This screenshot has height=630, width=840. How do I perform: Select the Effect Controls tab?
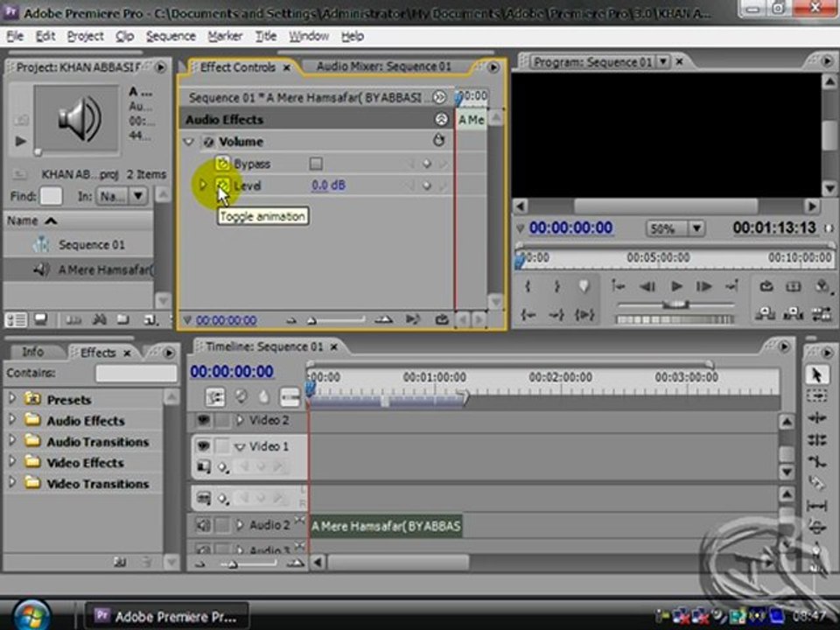(237, 67)
